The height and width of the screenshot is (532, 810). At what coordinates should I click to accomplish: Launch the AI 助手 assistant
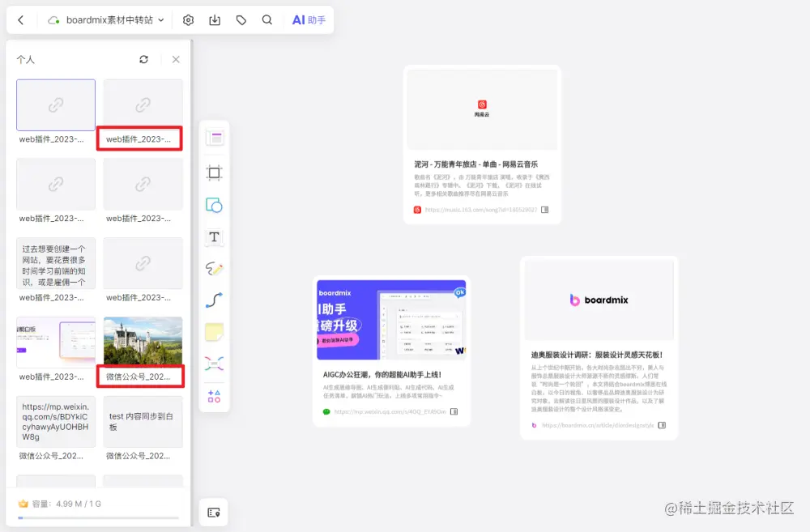coord(309,20)
